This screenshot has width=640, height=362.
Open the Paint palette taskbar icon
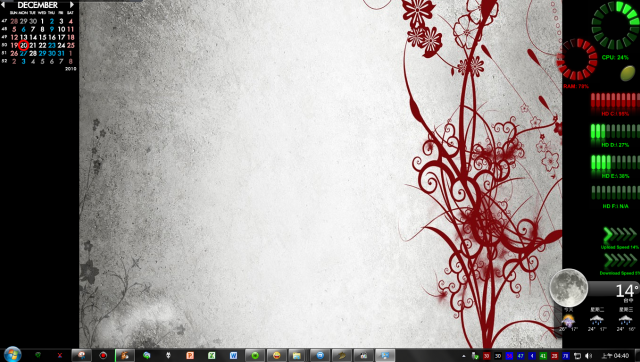point(82,355)
